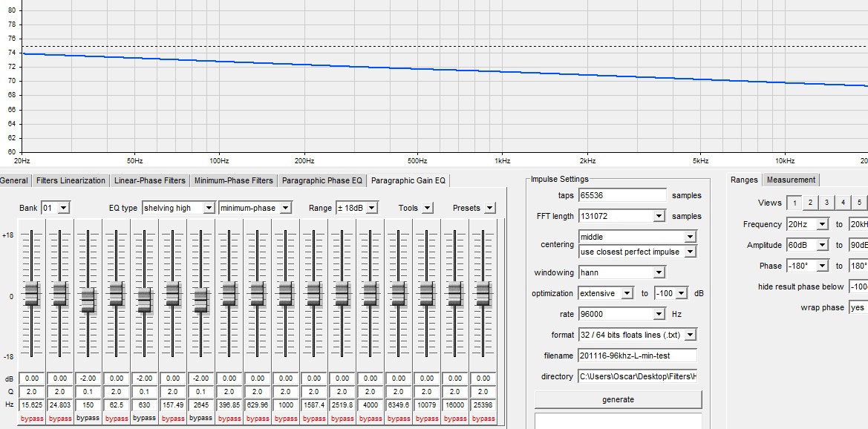This screenshot has height=429, width=868.
Task: Select view number 3 in Ranges
Action: click(826, 203)
